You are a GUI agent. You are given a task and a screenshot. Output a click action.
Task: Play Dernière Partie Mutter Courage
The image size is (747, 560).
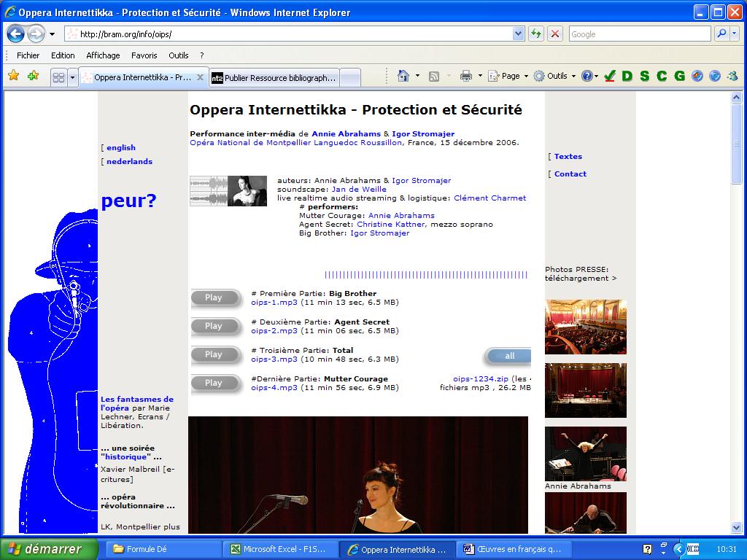(x=215, y=384)
